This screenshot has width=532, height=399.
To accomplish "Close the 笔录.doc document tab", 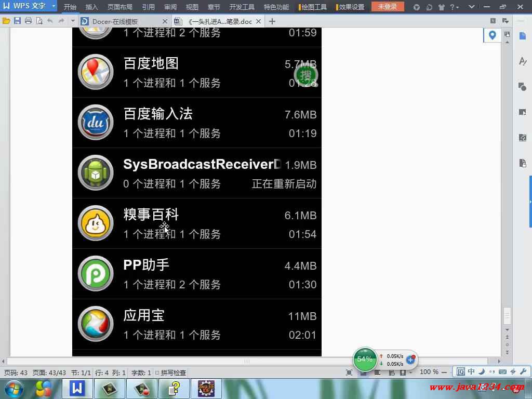I will pyautogui.click(x=259, y=21).
